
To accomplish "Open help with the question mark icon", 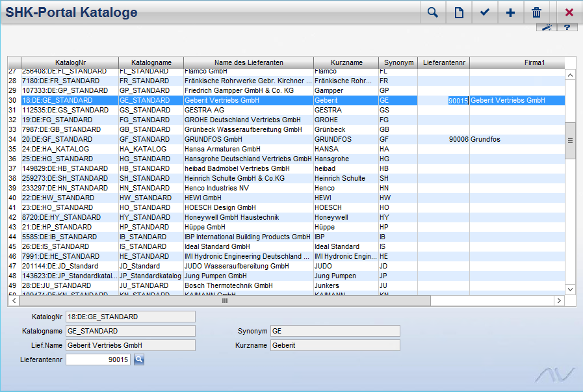I will click(567, 27).
